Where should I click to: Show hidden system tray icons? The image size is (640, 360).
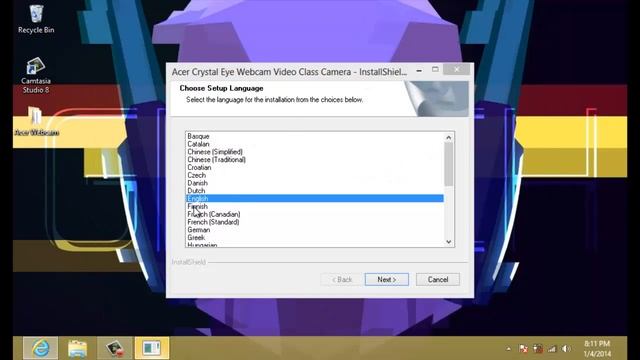508,349
